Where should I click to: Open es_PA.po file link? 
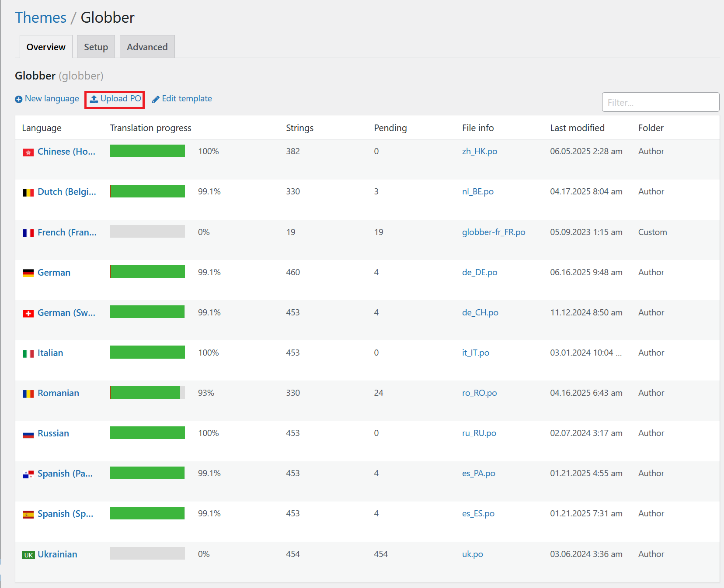[479, 473]
